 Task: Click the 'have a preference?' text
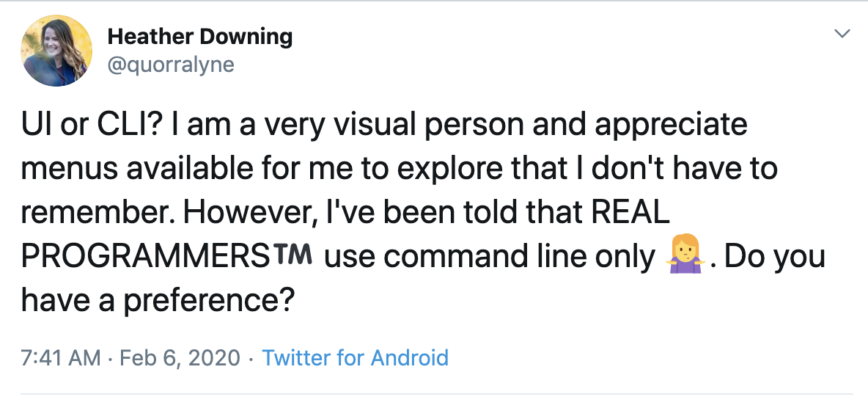[158, 301]
